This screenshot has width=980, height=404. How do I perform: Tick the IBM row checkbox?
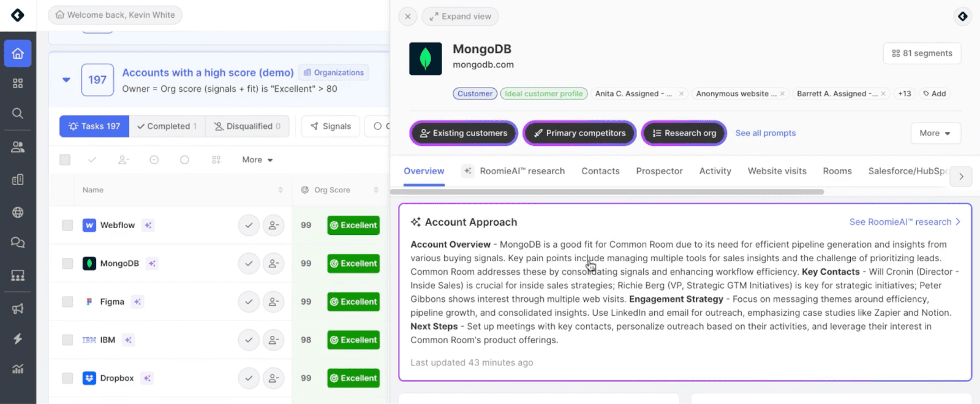67,340
